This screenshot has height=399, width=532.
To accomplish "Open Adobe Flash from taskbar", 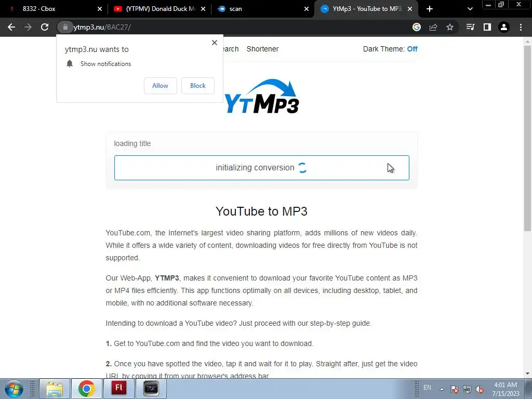I will click(x=119, y=389).
